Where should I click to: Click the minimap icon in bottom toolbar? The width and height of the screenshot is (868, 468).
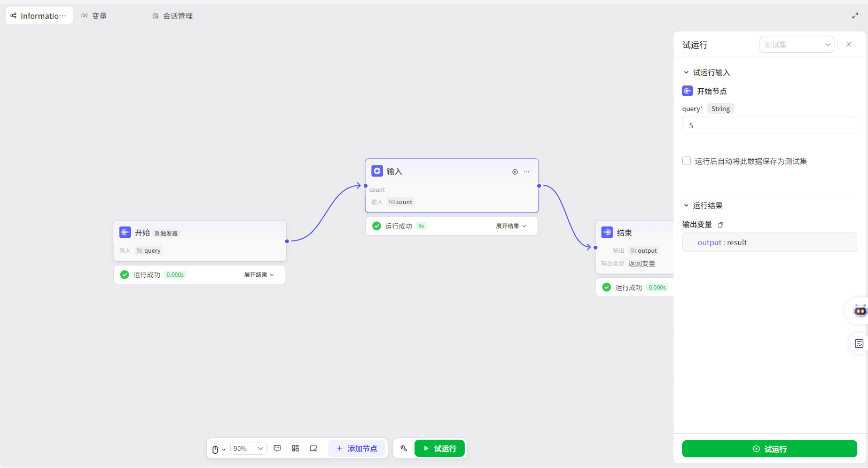click(x=314, y=448)
